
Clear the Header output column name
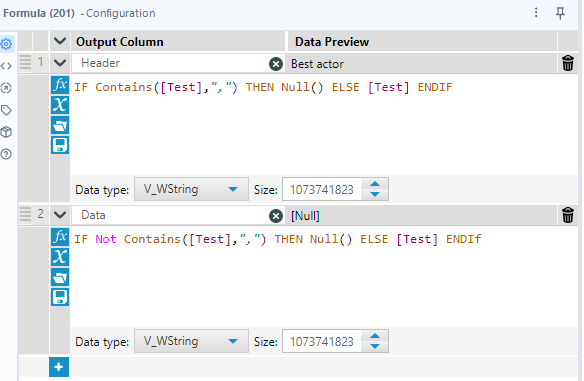276,64
